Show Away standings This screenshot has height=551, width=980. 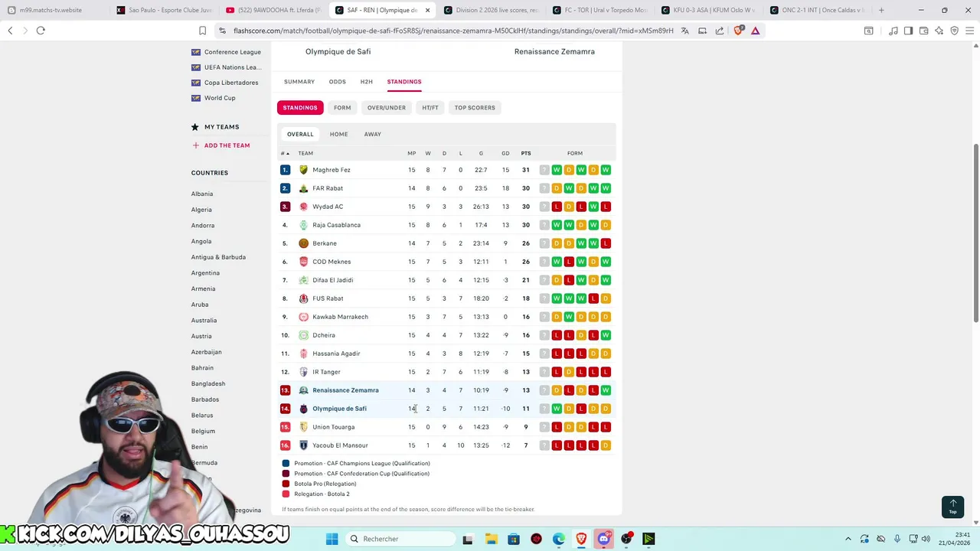click(x=373, y=134)
